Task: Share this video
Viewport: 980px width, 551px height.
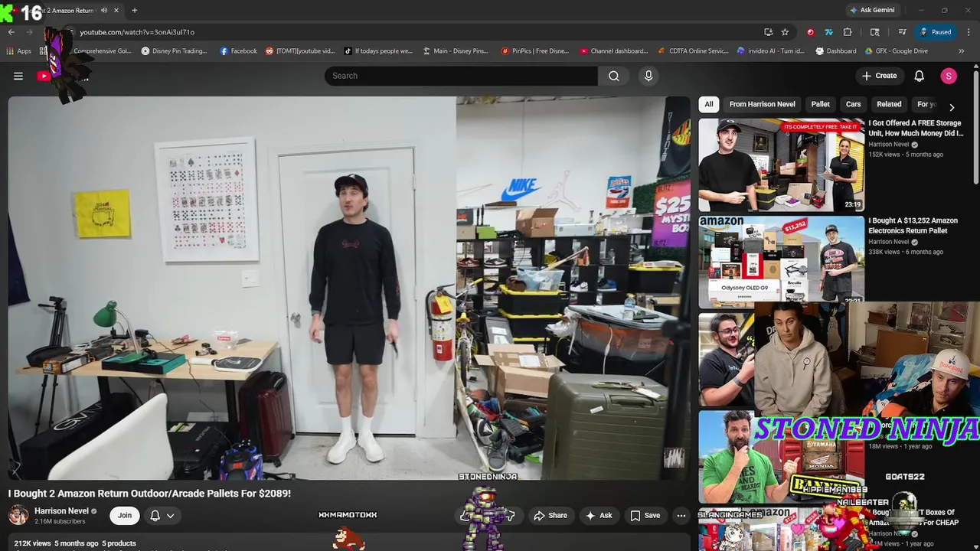Action: click(550, 516)
